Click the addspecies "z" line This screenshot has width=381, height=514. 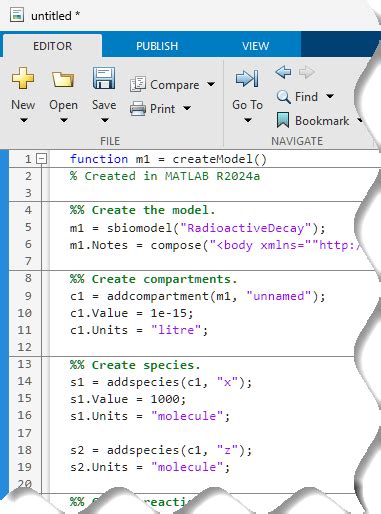pyautogui.click(x=161, y=451)
